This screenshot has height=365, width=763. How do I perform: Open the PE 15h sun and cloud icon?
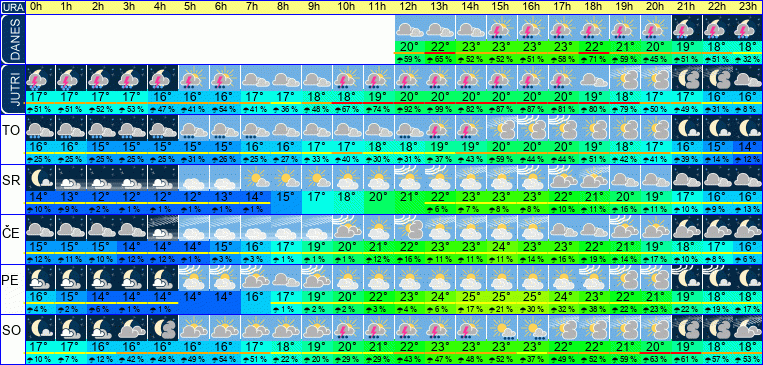coord(502,278)
